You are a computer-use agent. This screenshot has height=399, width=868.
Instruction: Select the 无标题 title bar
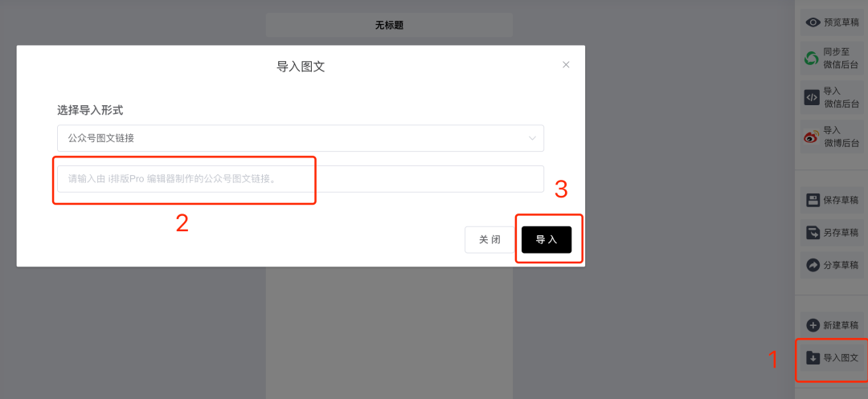pyautogui.click(x=389, y=25)
